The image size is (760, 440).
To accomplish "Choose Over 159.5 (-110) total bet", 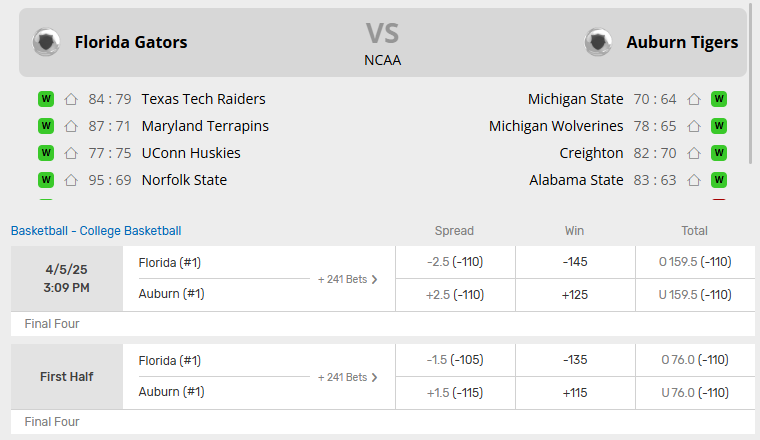I will [x=695, y=262].
